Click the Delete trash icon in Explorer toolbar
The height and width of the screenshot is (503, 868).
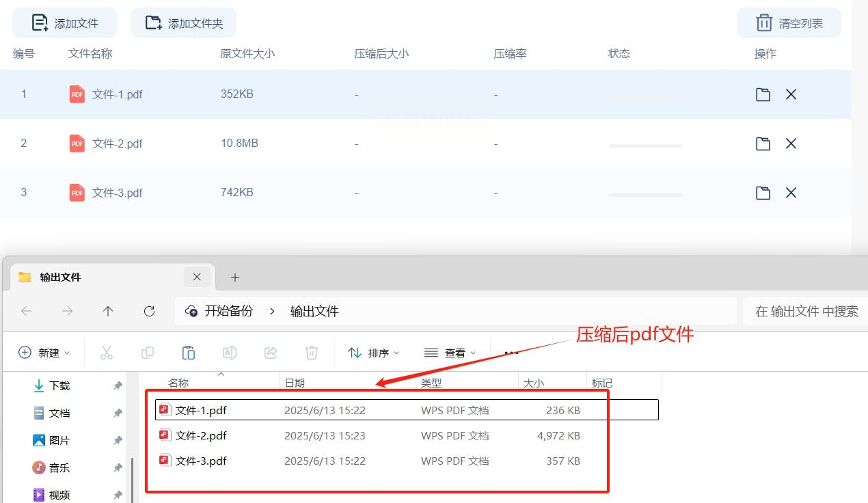click(311, 353)
